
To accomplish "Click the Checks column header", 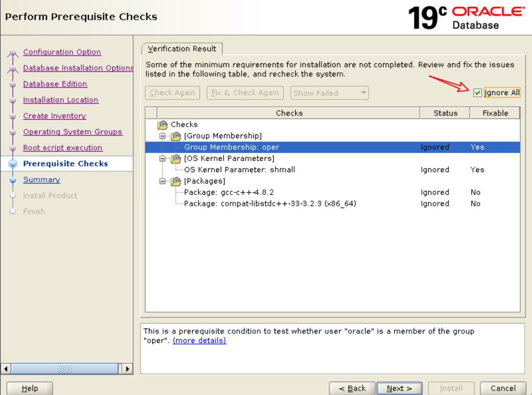I will pyautogui.click(x=289, y=113).
